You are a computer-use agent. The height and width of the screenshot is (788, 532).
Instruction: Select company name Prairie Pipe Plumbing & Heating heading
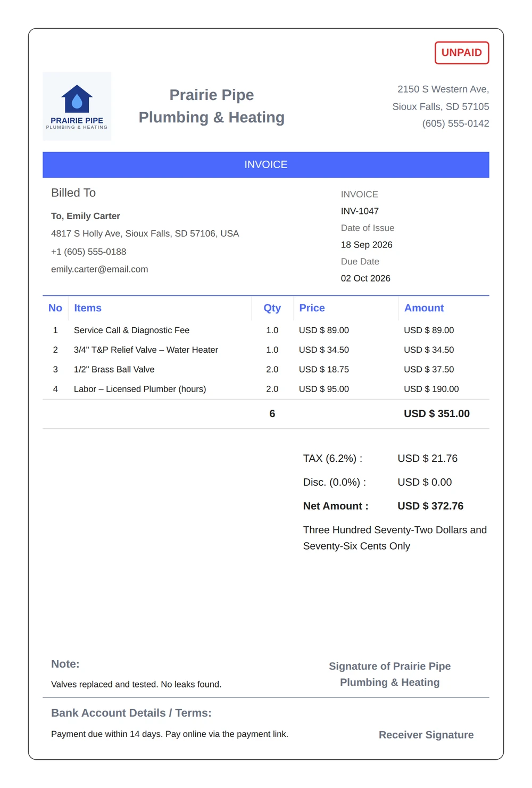pos(212,106)
